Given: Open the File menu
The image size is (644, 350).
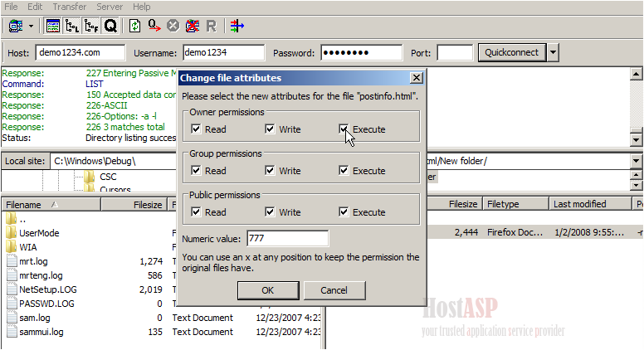Looking at the screenshot, I should (11, 7).
